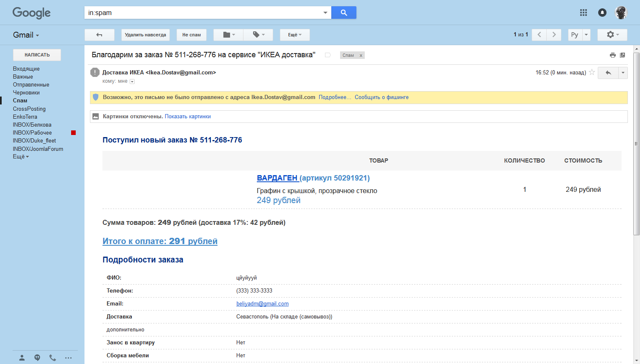Toggle the importance marker next to subject
640x364 pixels.
(328, 55)
